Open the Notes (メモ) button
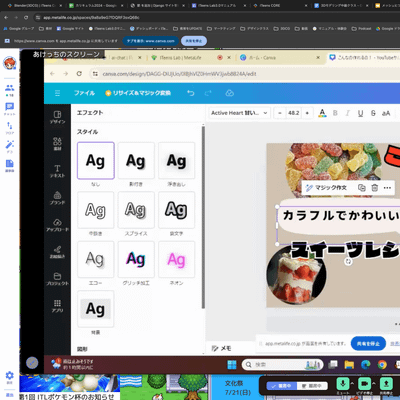400x400 pixels. [x=221, y=348]
